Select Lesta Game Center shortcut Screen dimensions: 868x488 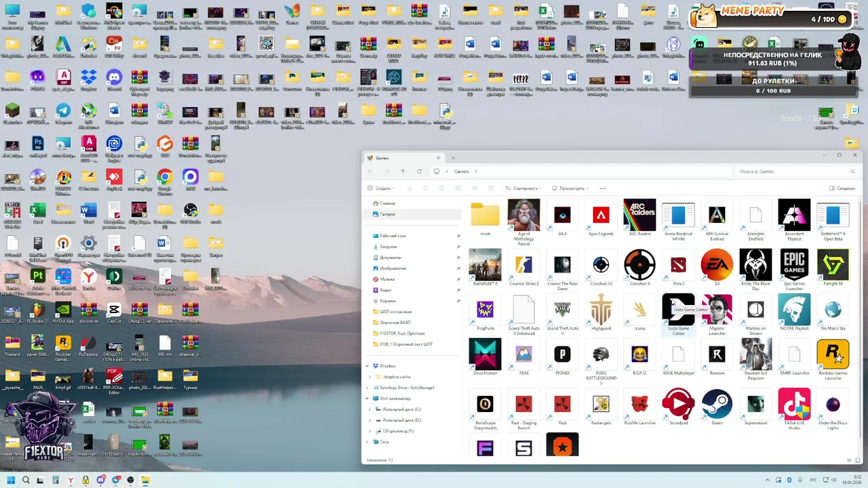[678, 314]
